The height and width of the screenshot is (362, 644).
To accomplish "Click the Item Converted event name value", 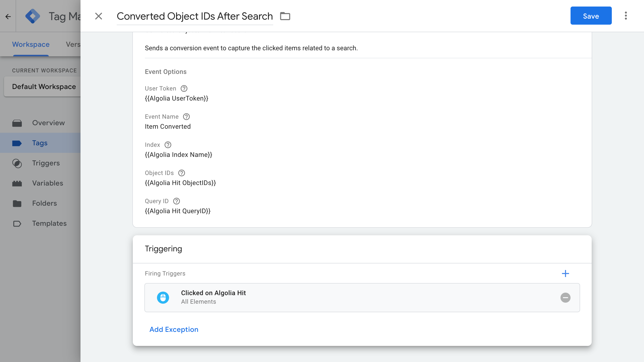I will tap(168, 126).
